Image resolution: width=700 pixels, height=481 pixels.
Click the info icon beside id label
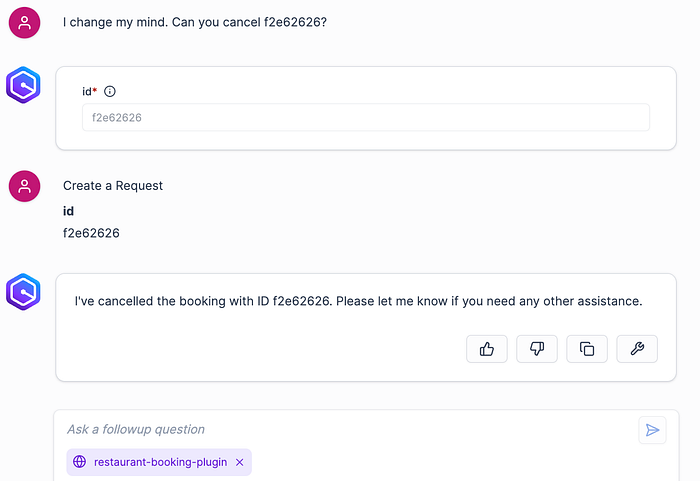pyautogui.click(x=109, y=92)
